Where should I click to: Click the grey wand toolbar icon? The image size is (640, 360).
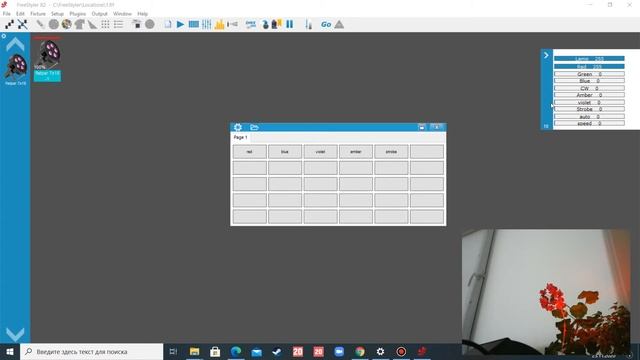pos(40,24)
